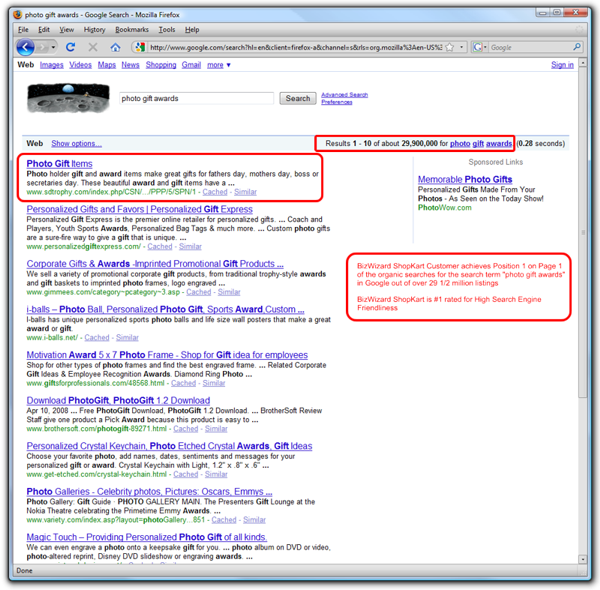Open the i-balls Photo Ball result

[165, 310]
